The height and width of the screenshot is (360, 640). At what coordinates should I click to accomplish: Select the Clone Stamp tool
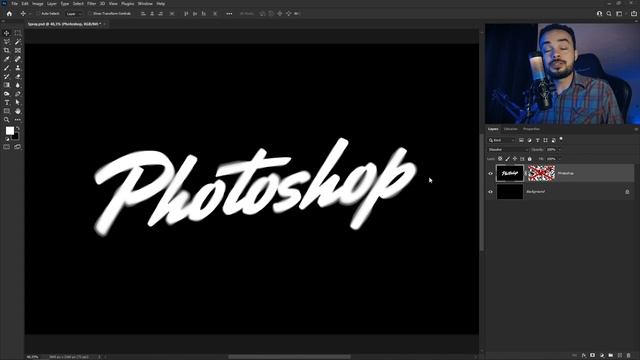[x=18, y=68]
